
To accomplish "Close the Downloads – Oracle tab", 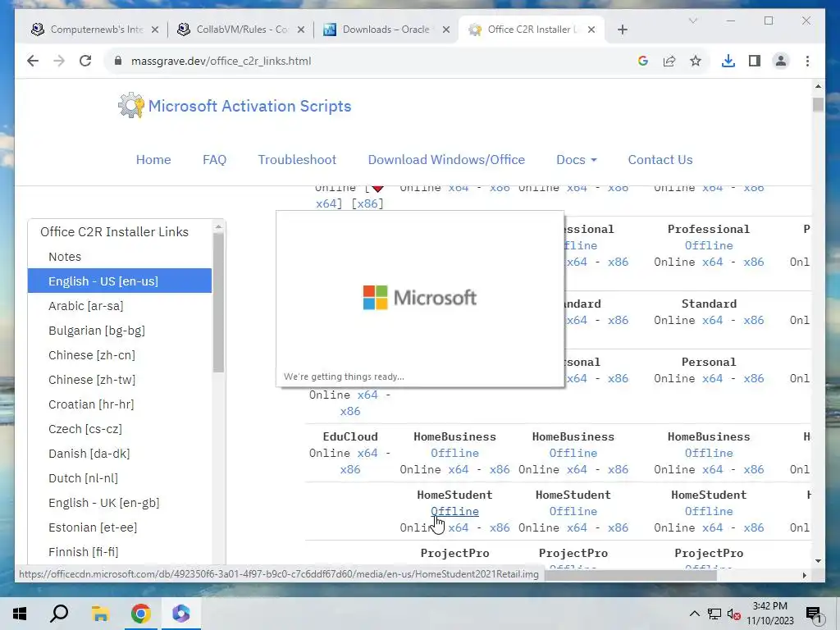I will (x=445, y=30).
